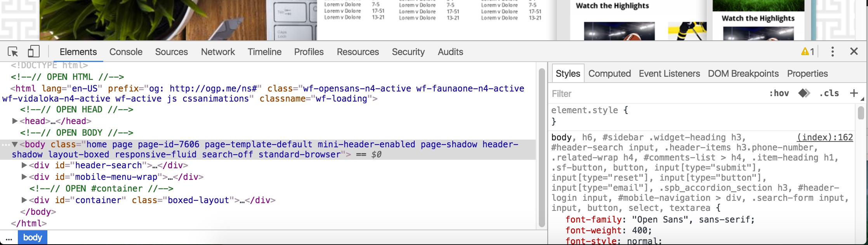Click the diamond animation state icon
This screenshot has height=245, width=868.
pyautogui.click(x=804, y=93)
